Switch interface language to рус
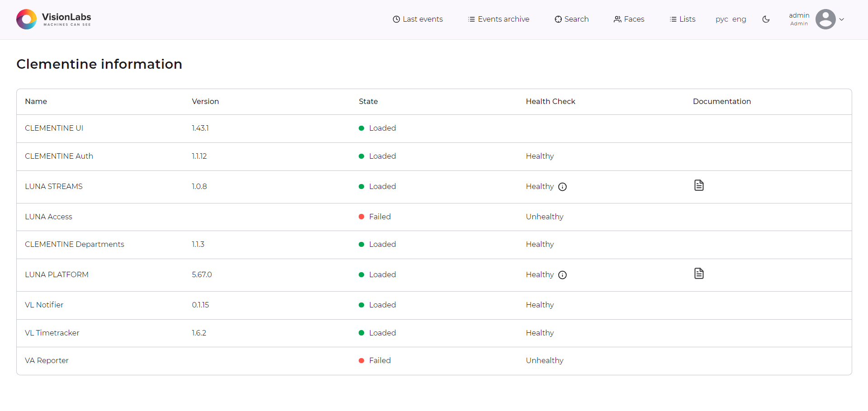868x411 pixels. 721,19
